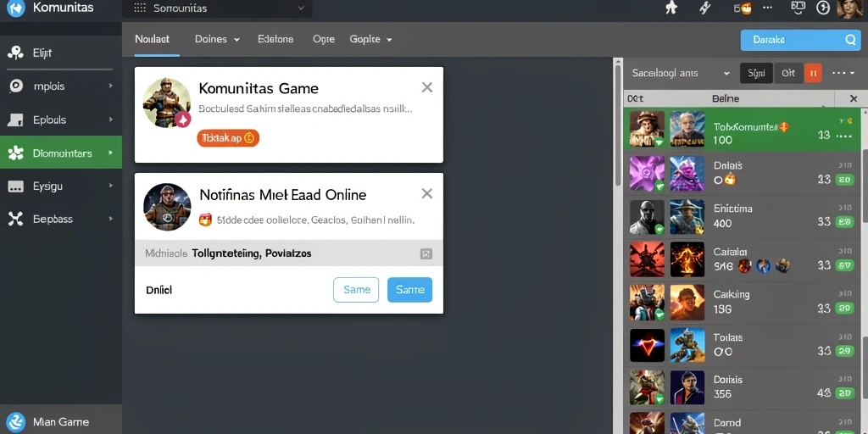Open the Sacelboogl ants dropdown
Image resolution: width=868 pixels, height=434 pixels.
tap(681, 73)
